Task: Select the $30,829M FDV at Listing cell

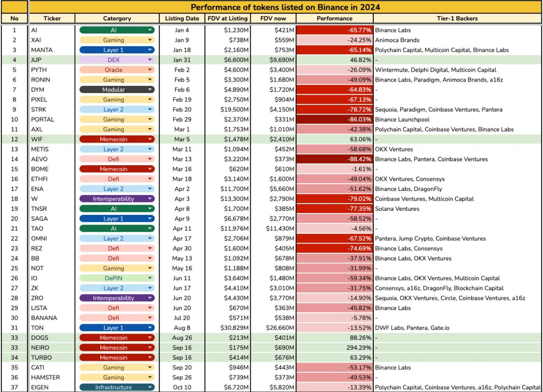Action: tap(227, 328)
